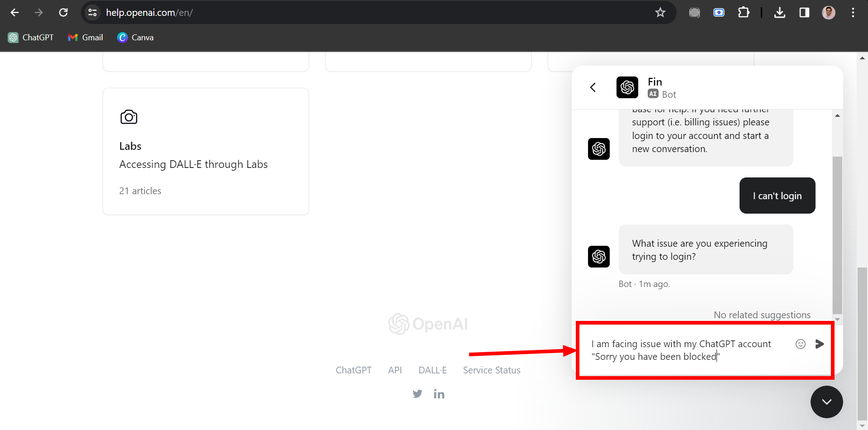Open site information icon in address bar
The height and width of the screenshot is (430, 868).
[x=93, y=13]
